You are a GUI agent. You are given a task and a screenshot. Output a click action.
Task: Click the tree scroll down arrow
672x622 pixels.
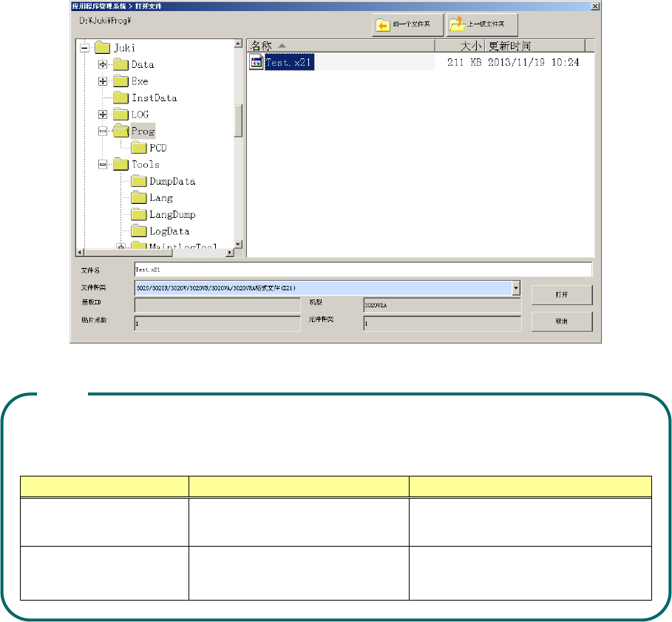(x=238, y=245)
